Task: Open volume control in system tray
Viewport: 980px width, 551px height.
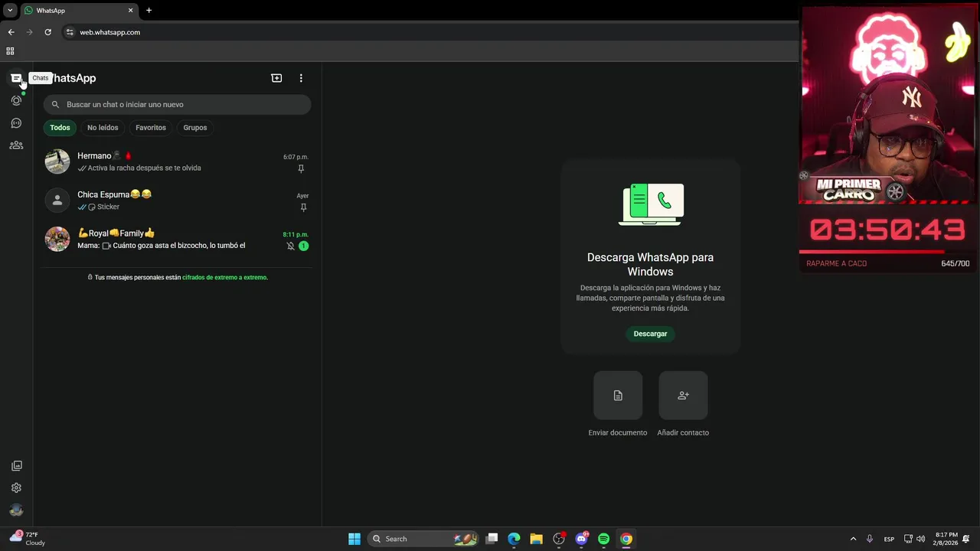Action: click(920, 539)
